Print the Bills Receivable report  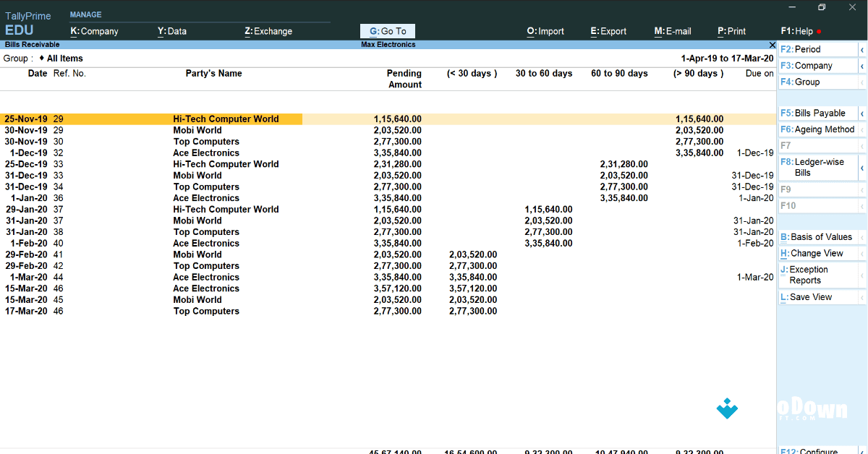pos(731,31)
